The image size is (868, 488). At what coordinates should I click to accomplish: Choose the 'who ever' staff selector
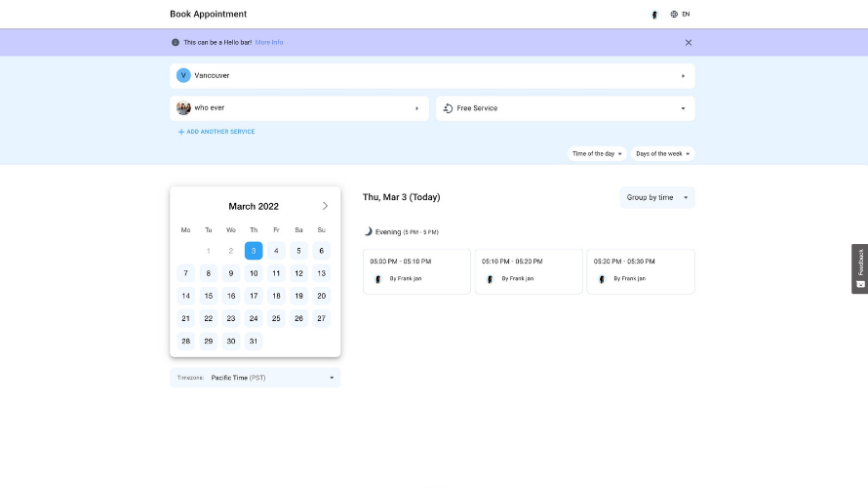coord(298,108)
